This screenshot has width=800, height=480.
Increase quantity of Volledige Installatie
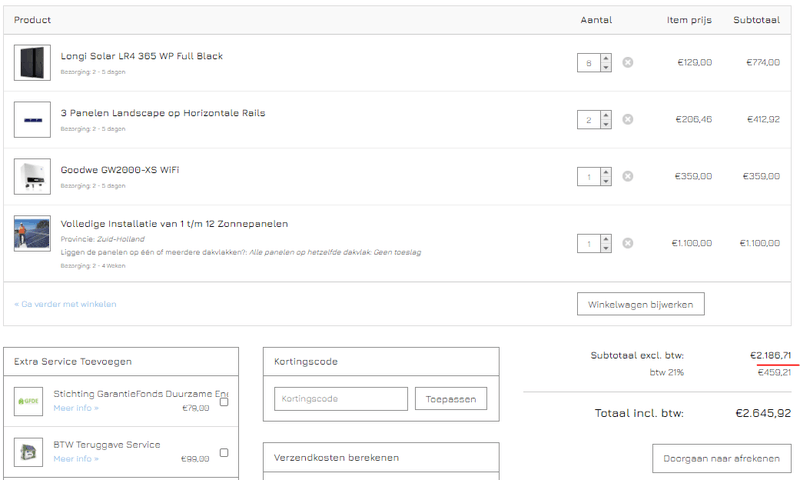pos(606,239)
